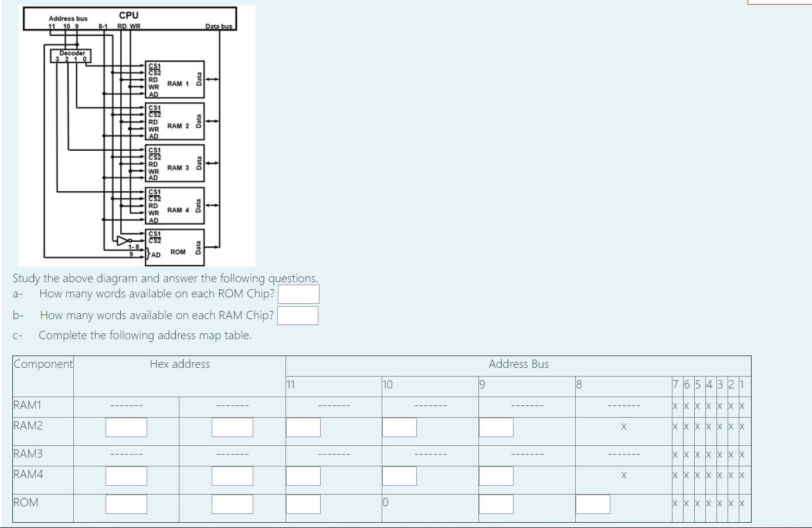
Task: Click RAM4's bit 11 address input box
Action: point(303,476)
